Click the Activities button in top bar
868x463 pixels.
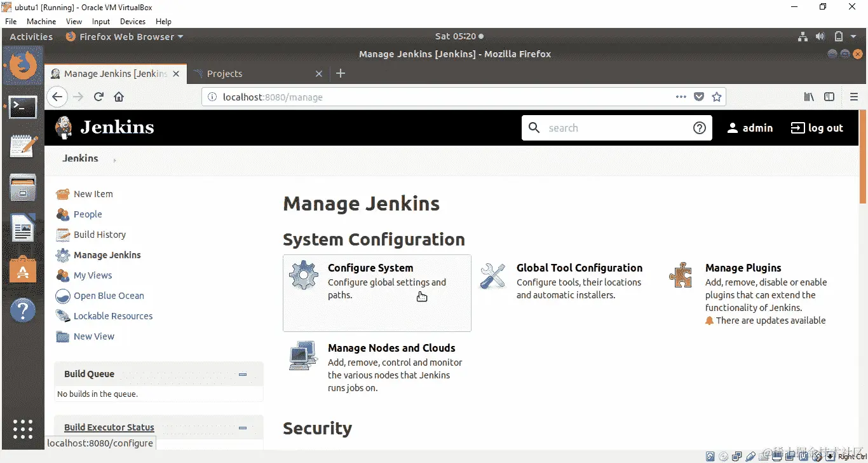pyautogui.click(x=31, y=37)
